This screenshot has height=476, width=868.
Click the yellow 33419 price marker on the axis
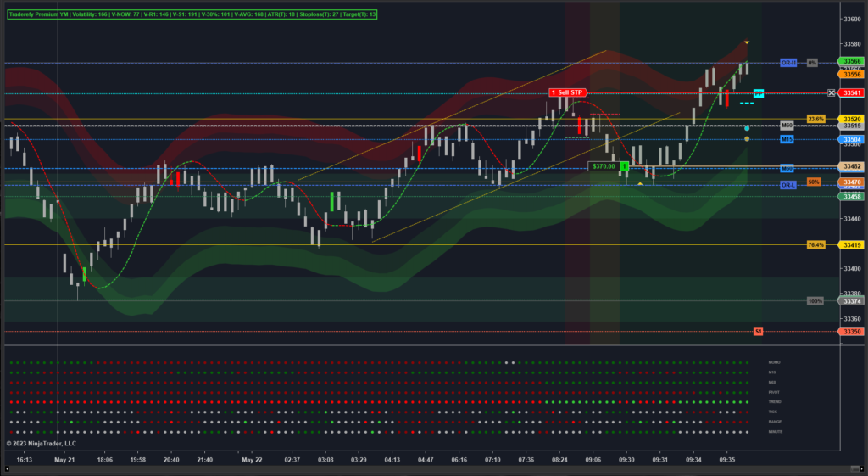852,245
